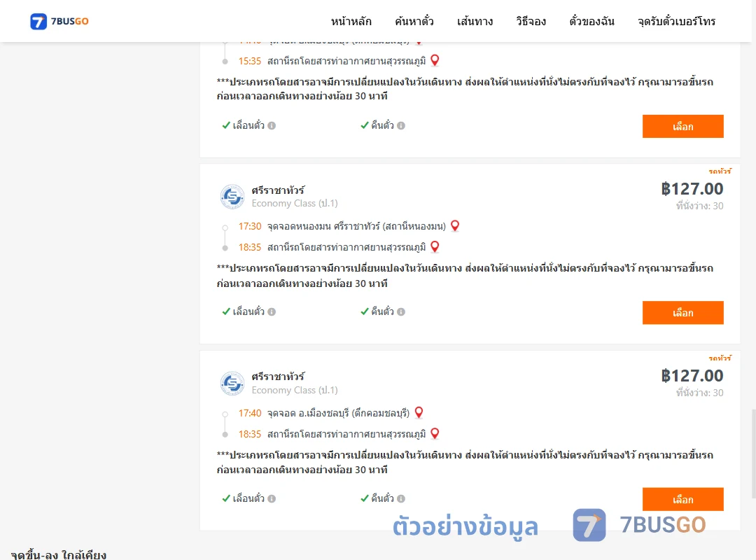
Task: Click map pin for 18:35 arrival under 17:40 trip
Action: click(435, 433)
